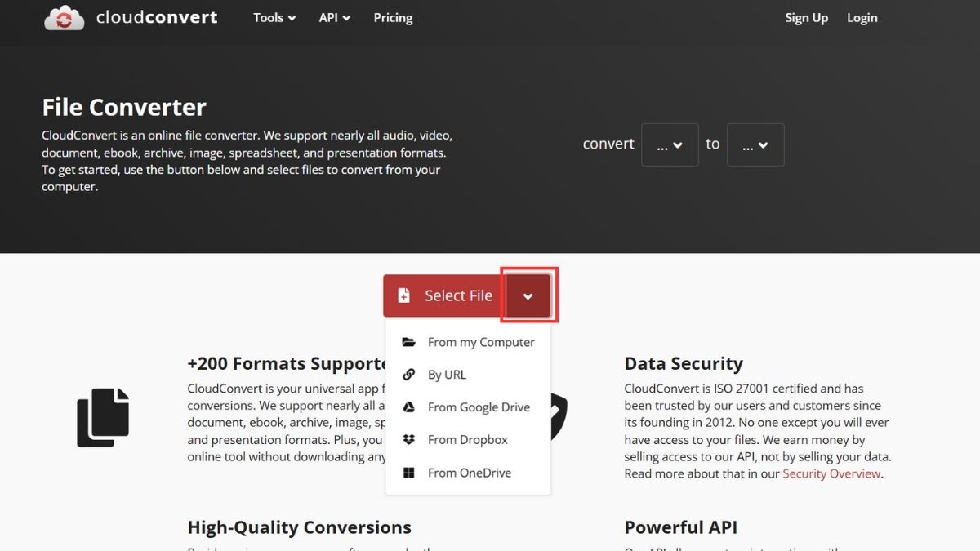
Task: Choose From Dropbox option
Action: point(468,440)
